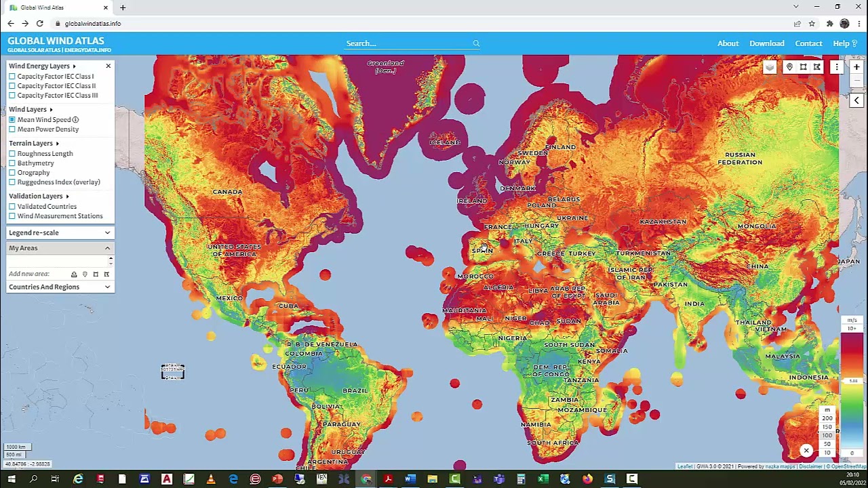Click the search magnifier icon

tap(476, 43)
